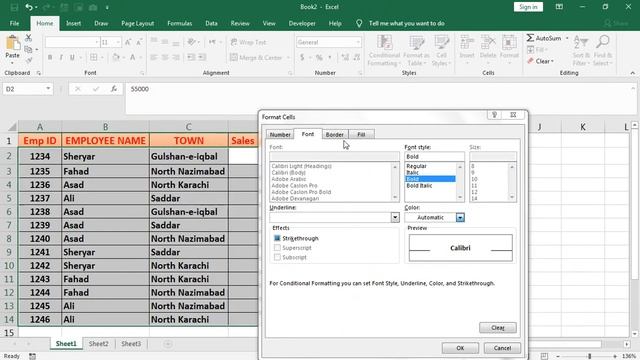
Task: Click the Percent style icon
Action: [319, 58]
